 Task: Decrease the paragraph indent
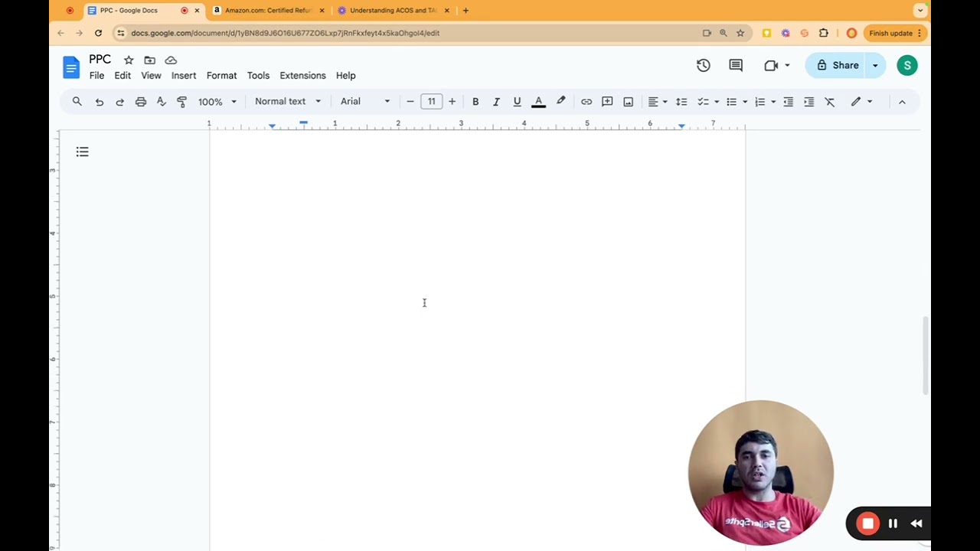[788, 101]
